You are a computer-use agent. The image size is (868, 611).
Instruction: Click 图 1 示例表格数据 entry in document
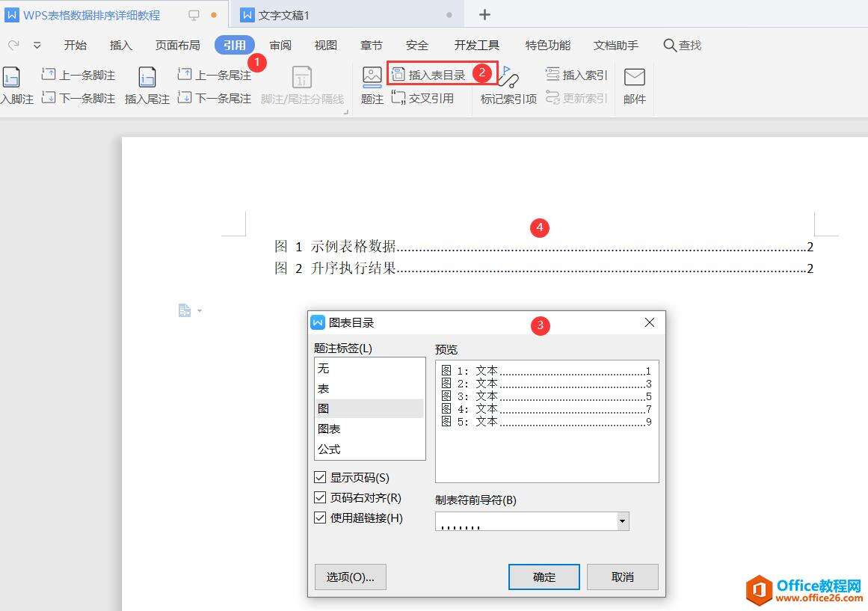[x=544, y=247]
